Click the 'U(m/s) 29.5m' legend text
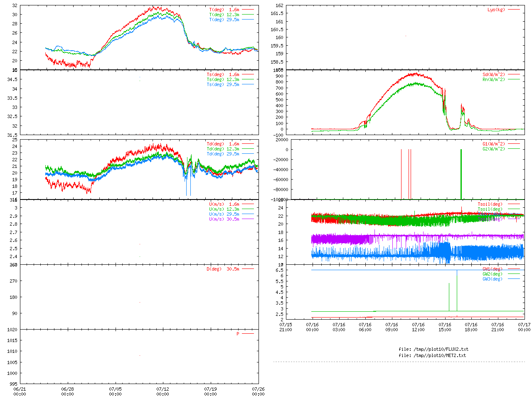The width and height of the screenshot is (532, 399). tap(224, 214)
